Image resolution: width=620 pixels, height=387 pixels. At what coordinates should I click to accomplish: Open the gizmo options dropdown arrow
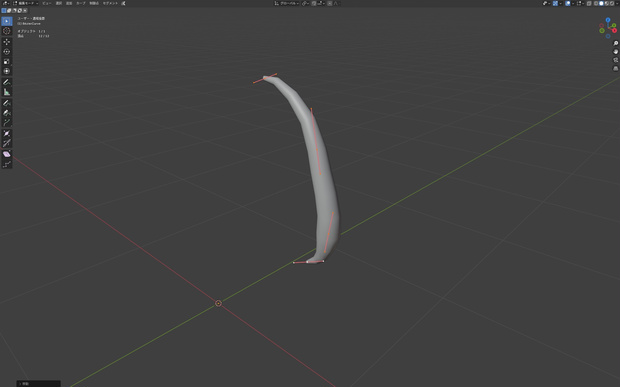[561, 3]
